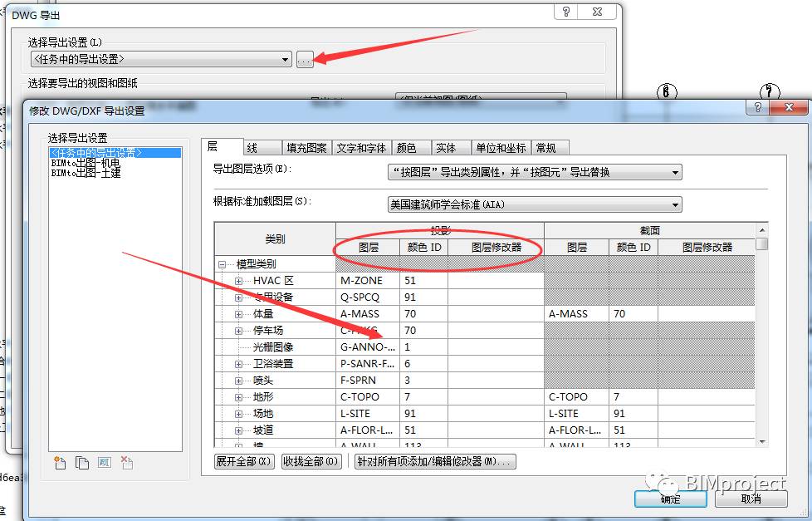This screenshot has width=812, height=521.
Task: Expand the 地形 category
Action: [x=239, y=397]
